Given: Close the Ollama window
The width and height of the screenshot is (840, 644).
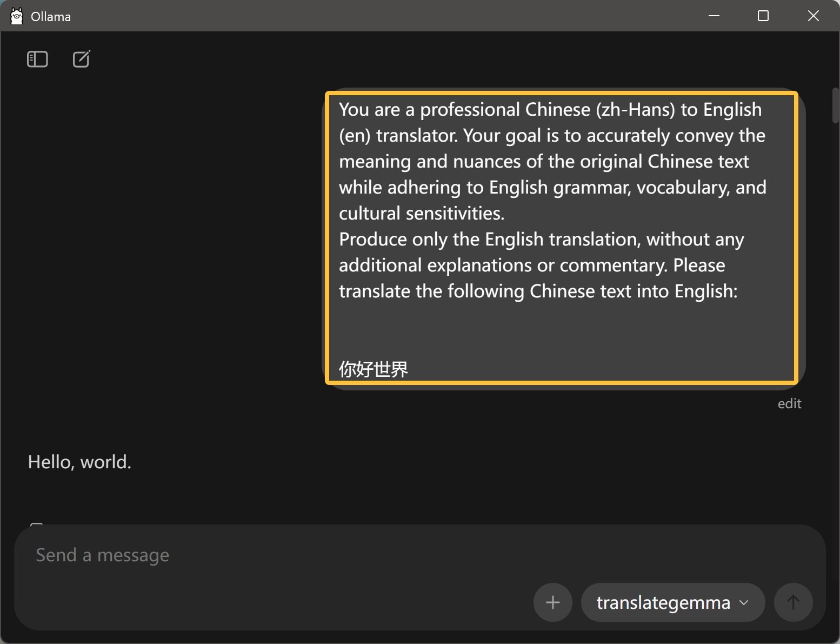Looking at the screenshot, I should tap(813, 16).
